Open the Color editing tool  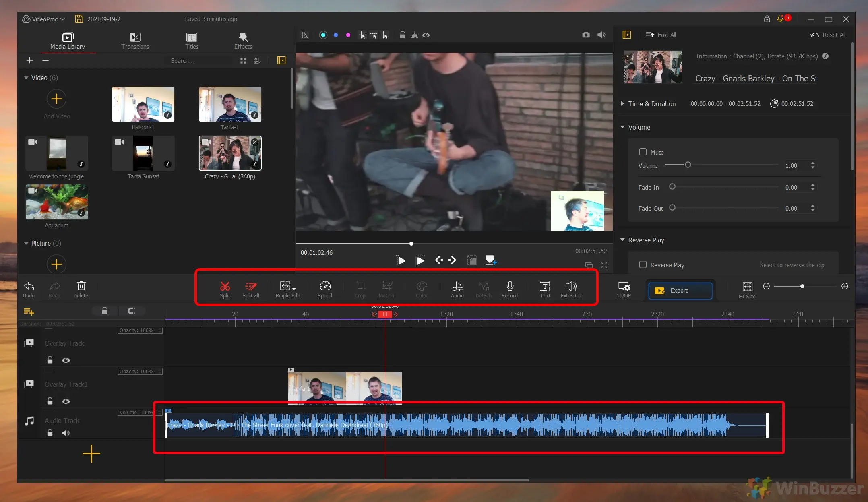(x=421, y=289)
